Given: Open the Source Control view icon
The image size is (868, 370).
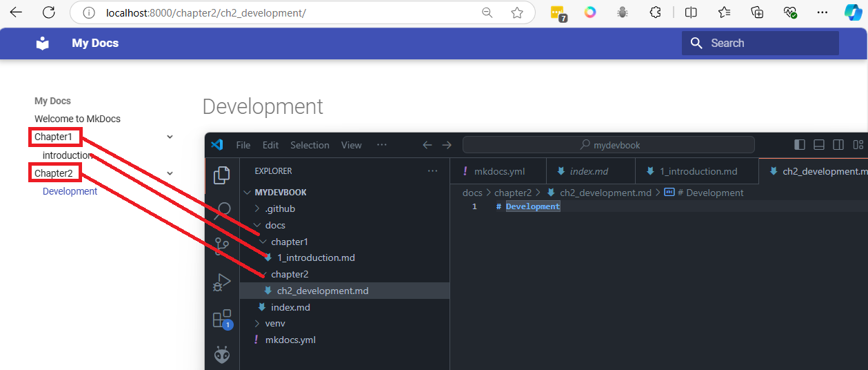Looking at the screenshot, I should click(x=222, y=246).
